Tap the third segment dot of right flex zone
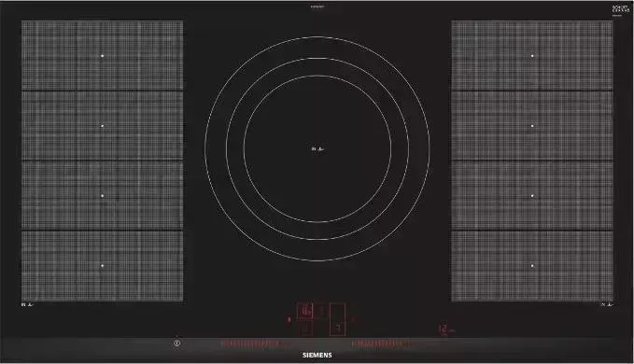 [x=532, y=196]
